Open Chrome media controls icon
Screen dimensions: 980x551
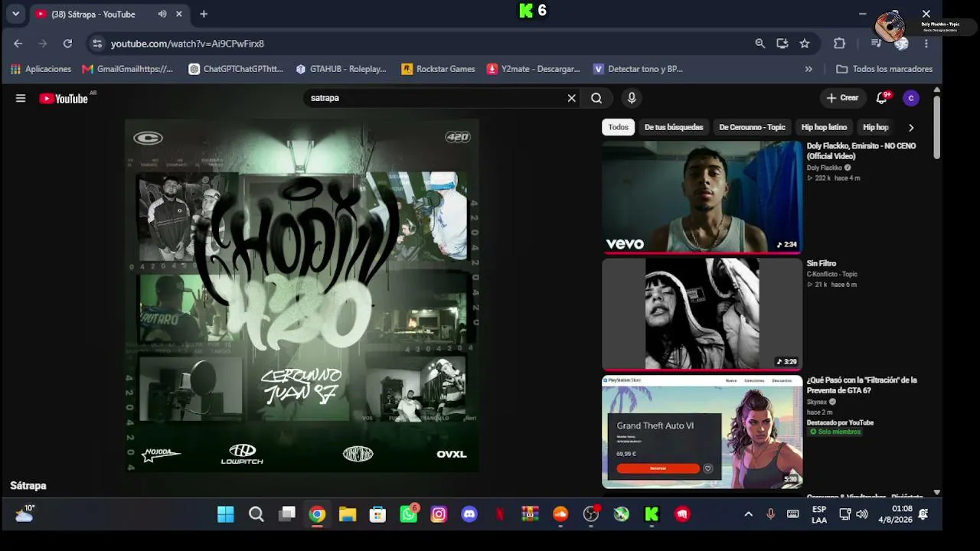877,44
